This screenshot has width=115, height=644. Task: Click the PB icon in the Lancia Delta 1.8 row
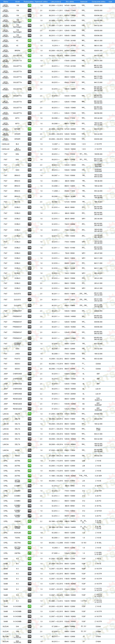point(29,414)
